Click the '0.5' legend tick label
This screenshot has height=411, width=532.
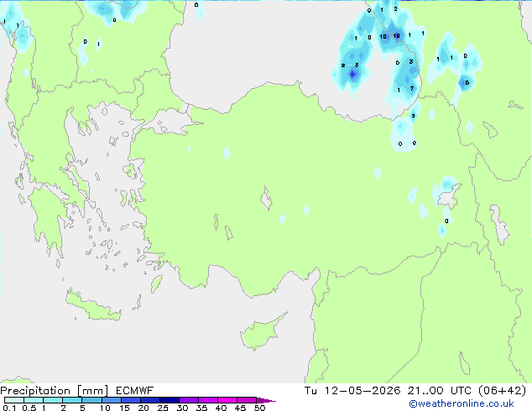(29, 408)
